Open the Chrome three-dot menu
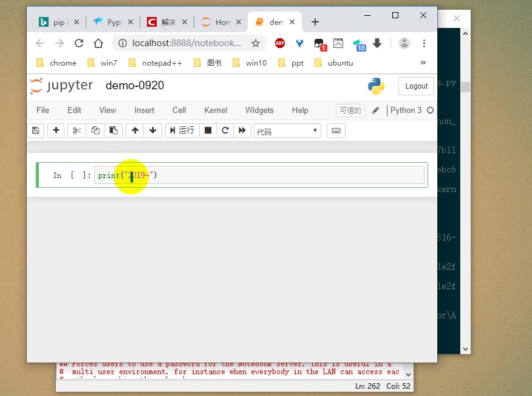 [x=424, y=43]
